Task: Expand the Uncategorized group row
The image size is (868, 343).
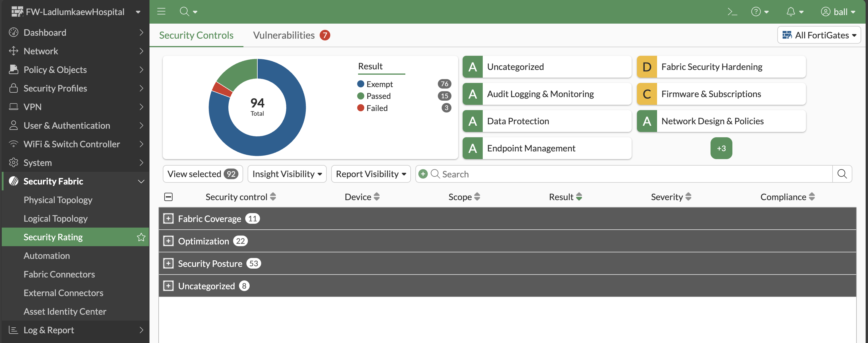Action: pos(168,286)
